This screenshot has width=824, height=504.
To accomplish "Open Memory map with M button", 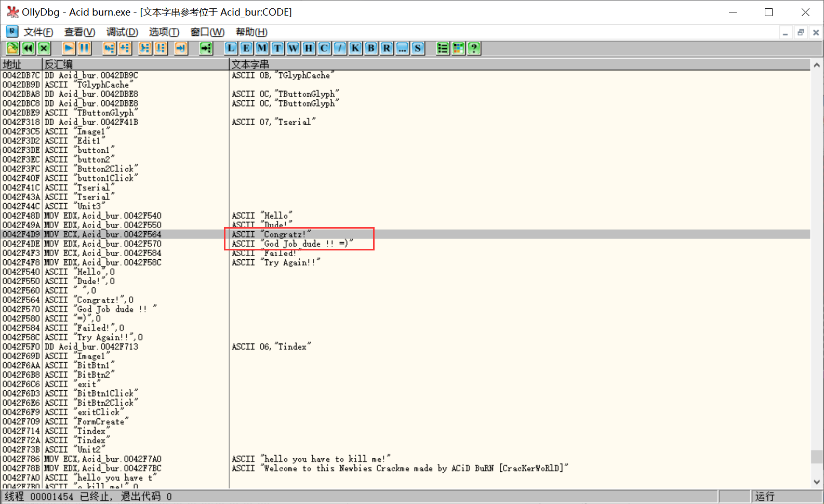I will (262, 48).
